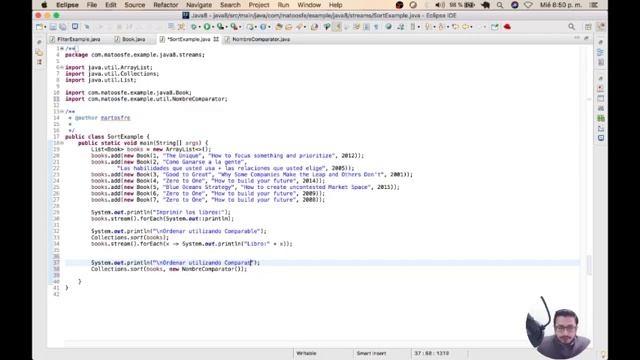The width and height of the screenshot is (640, 360).
Task: Expand the imports fold at line 6
Action: click(62, 67)
